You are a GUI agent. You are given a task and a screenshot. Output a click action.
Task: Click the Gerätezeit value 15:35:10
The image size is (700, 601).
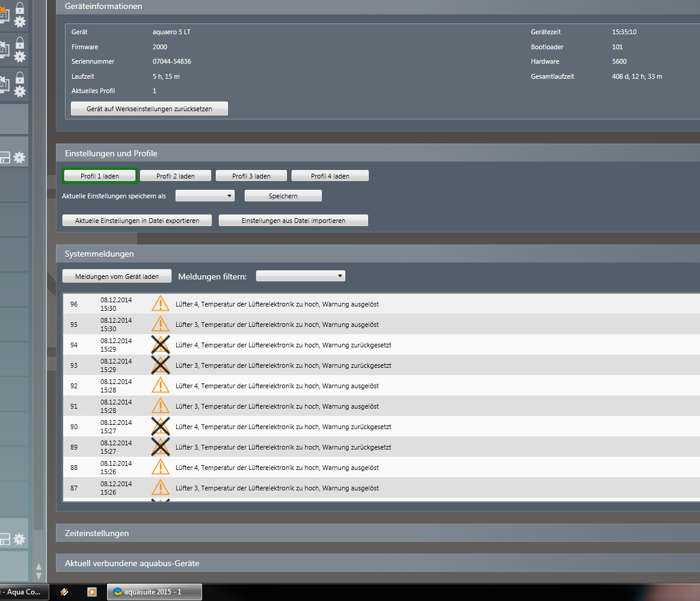pos(624,32)
